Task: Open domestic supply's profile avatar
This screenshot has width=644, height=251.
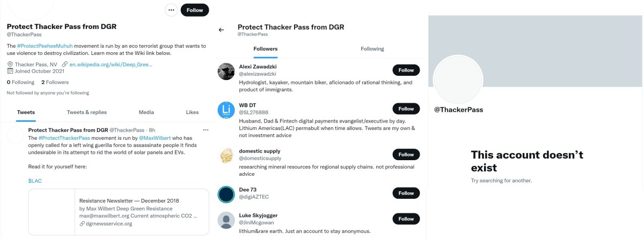Action: coord(226,155)
